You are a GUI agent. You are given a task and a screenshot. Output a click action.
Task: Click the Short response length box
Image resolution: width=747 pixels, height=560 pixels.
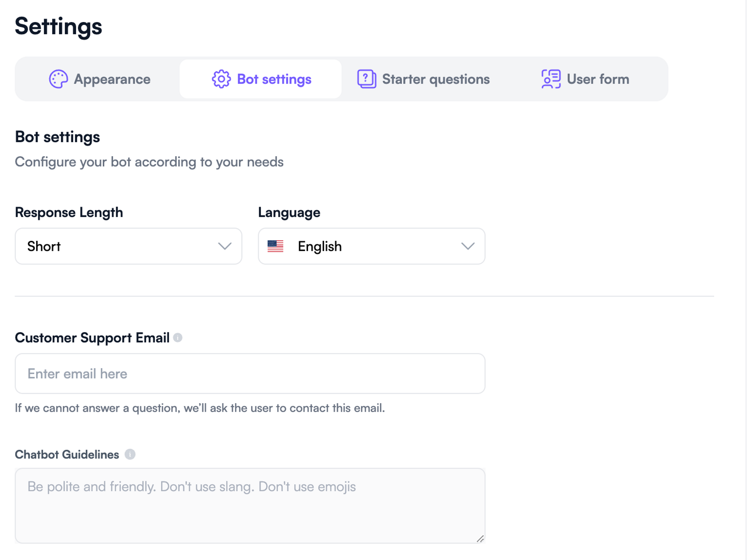[128, 246]
